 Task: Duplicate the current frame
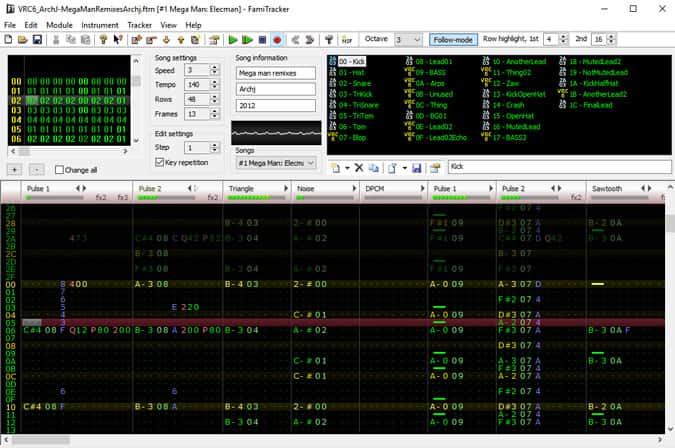pyautogui.click(x=195, y=40)
